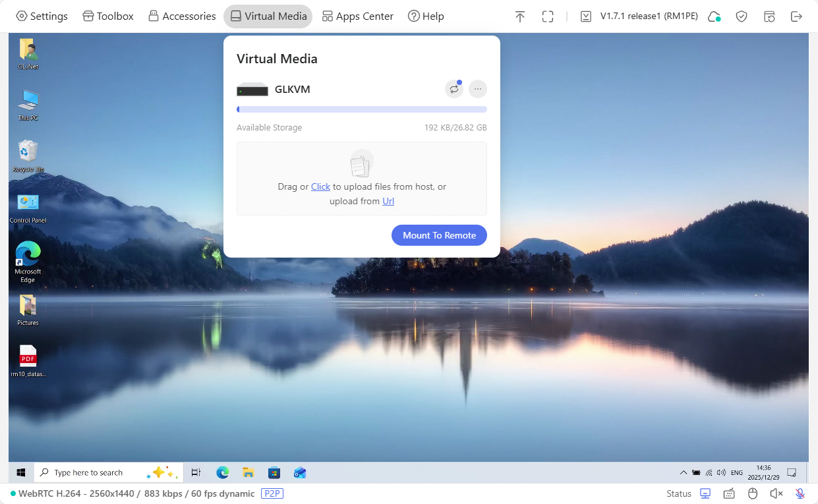Unmute the speaker in the status bar
This screenshot has width=818, height=504.
click(776, 493)
